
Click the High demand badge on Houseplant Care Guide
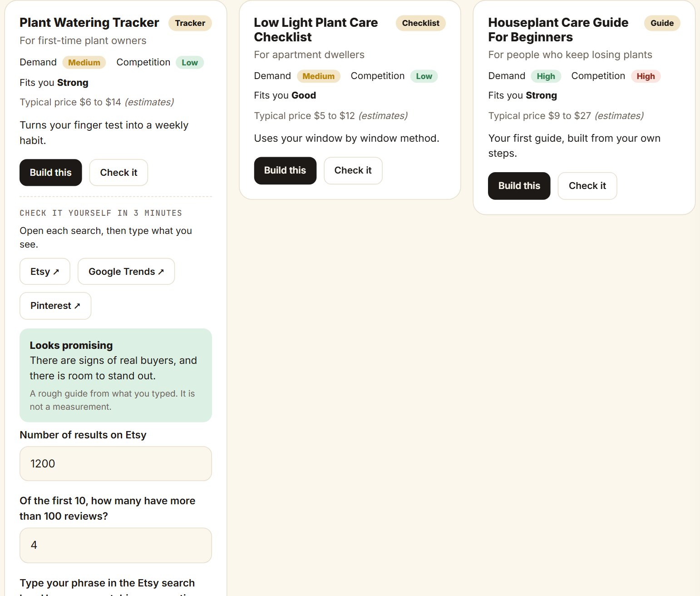click(x=546, y=76)
